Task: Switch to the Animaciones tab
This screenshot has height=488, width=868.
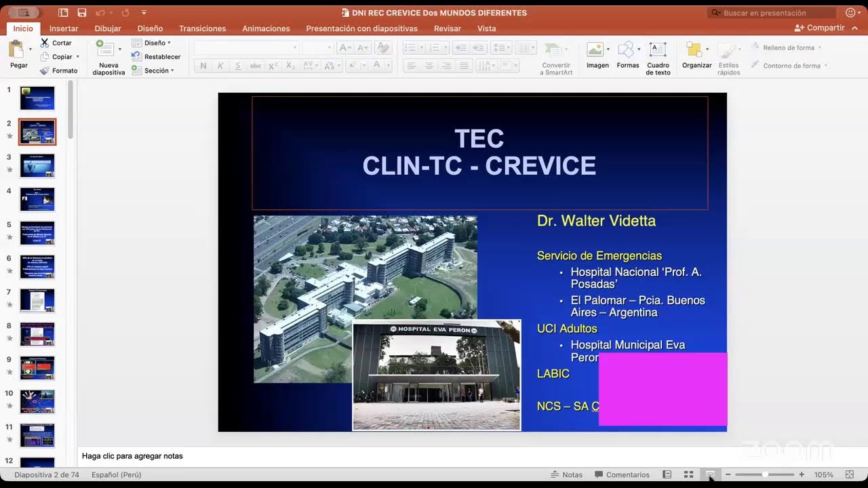Action: pyautogui.click(x=266, y=28)
